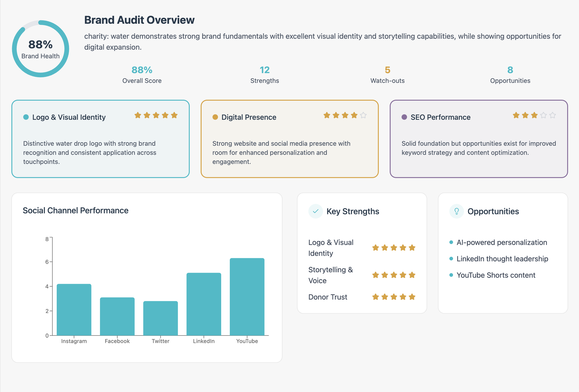Click the lightbulb icon beside Opportunities
This screenshot has width=579, height=392.
pyautogui.click(x=456, y=211)
